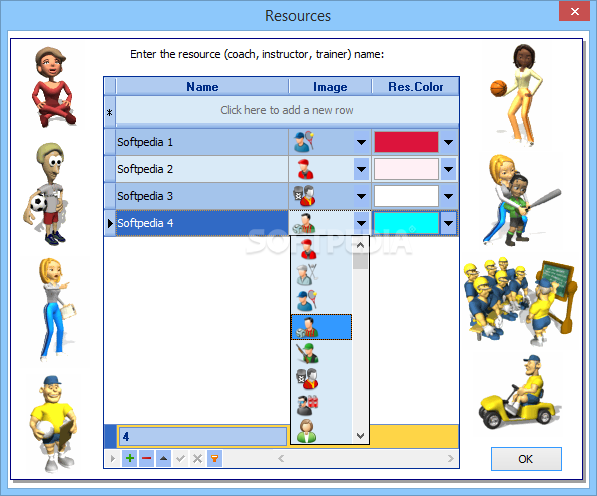Click the Image column header
597x496 pixels.
[330, 87]
